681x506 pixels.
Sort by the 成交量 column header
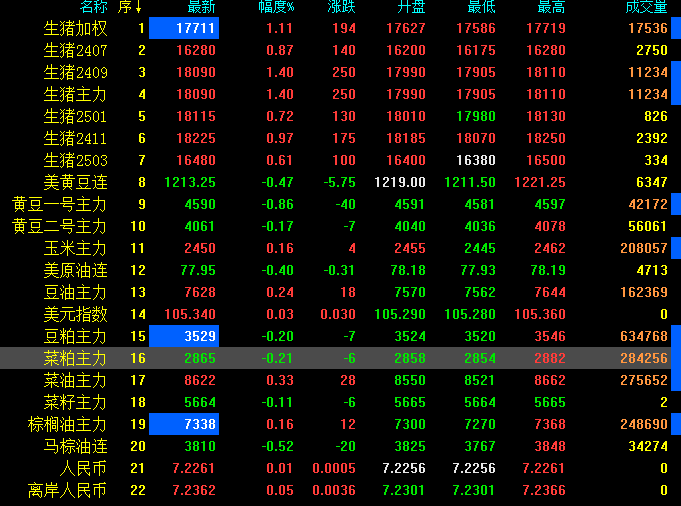click(646, 7)
